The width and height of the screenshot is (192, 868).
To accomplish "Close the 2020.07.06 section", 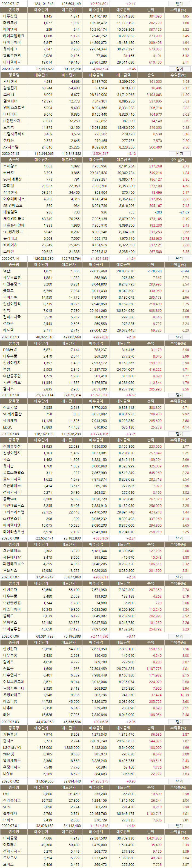I will point(179,636).
